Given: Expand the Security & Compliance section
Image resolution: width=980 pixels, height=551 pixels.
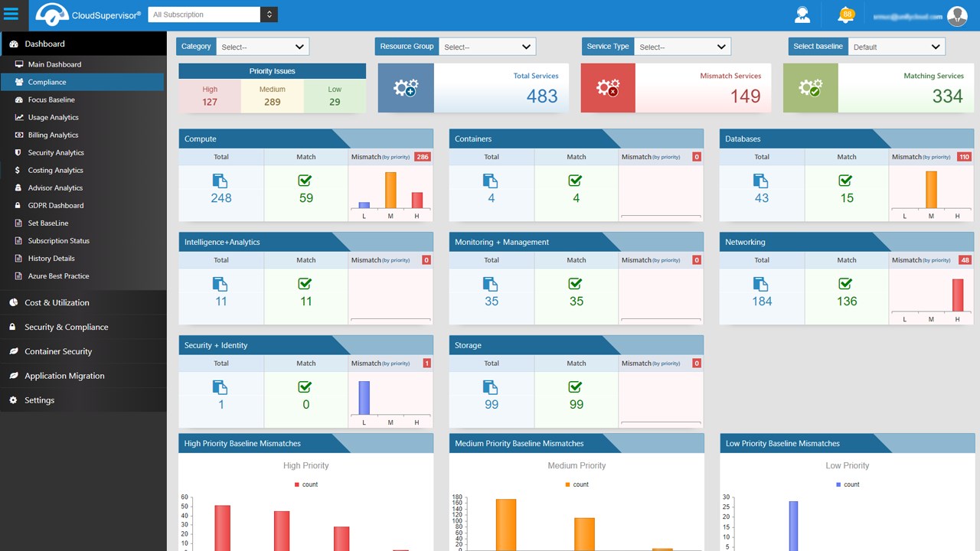Looking at the screenshot, I should pyautogui.click(x=83, y=327).
